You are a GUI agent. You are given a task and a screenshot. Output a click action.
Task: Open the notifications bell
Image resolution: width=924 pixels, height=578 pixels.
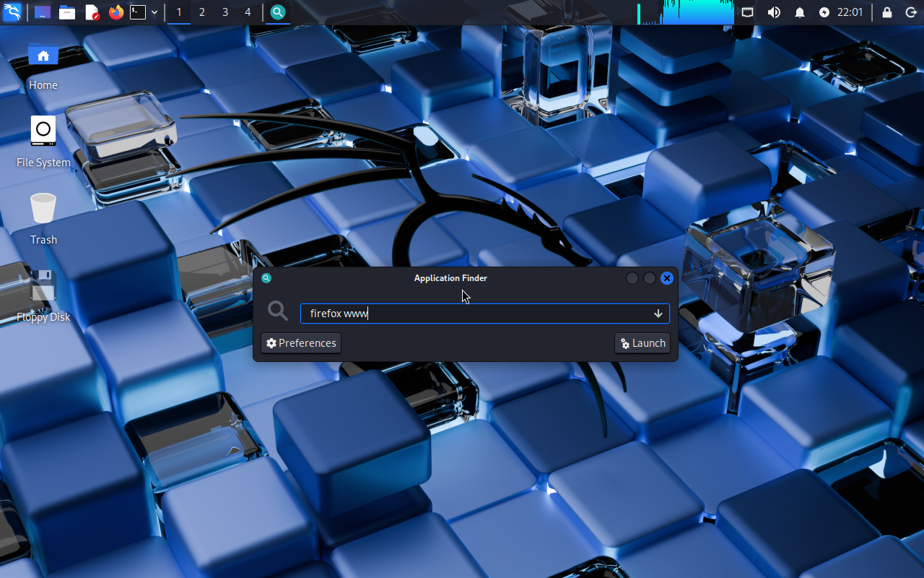click(800, 12)
